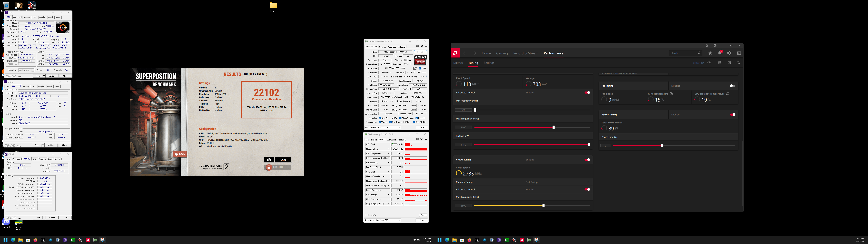Click the screenshot camera icon in GPU-Z Graphics Card window

pos(418,46)
